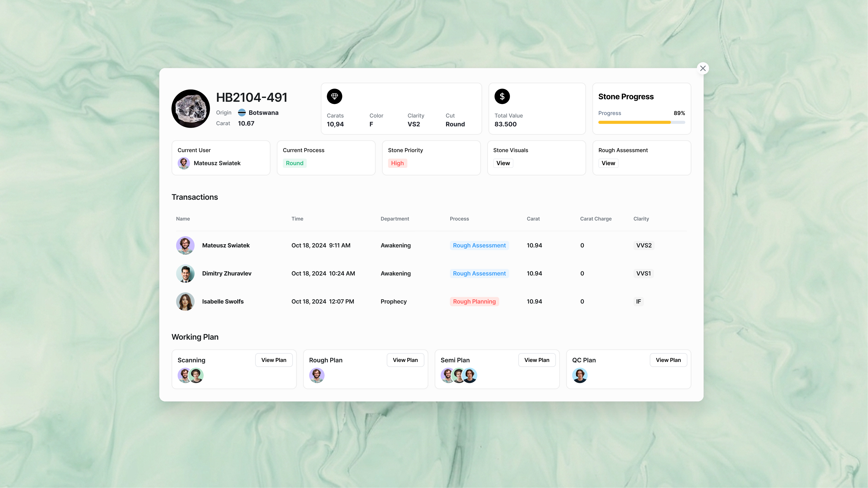This screenshot has height=488, width=868.
Task: Select the name Mateusz Swiatek in Transactions
Action: [226, 245]
